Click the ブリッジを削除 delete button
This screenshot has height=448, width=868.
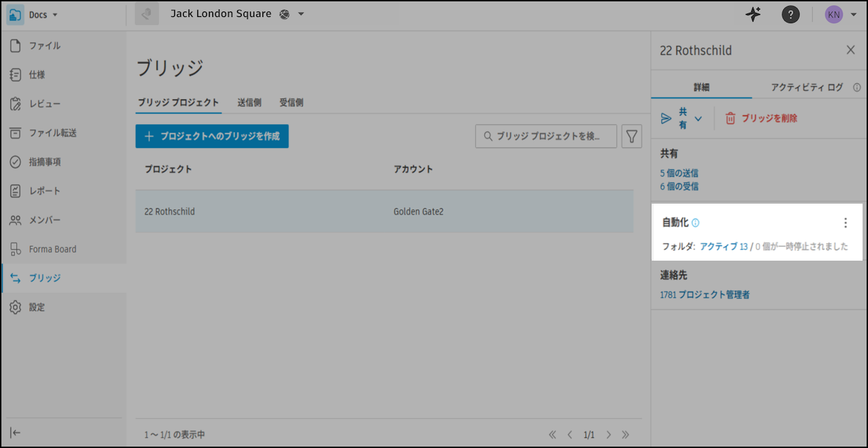click(761, 118)
